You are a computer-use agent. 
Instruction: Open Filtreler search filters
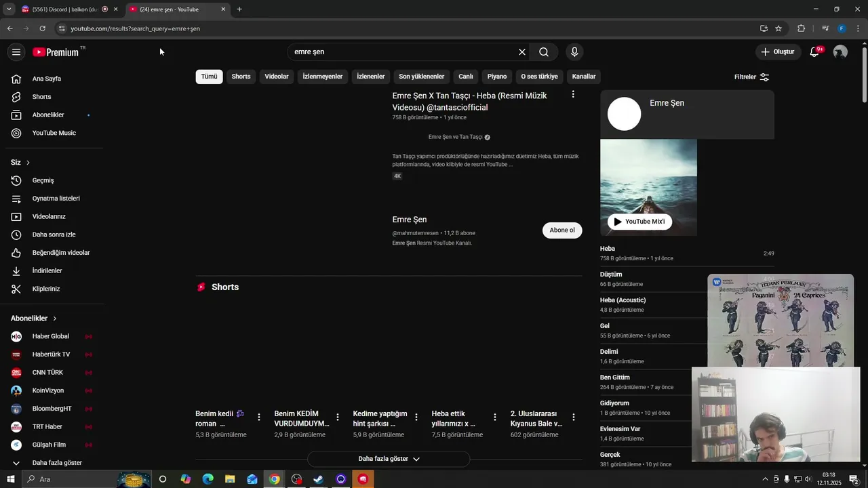pos(751,77)
